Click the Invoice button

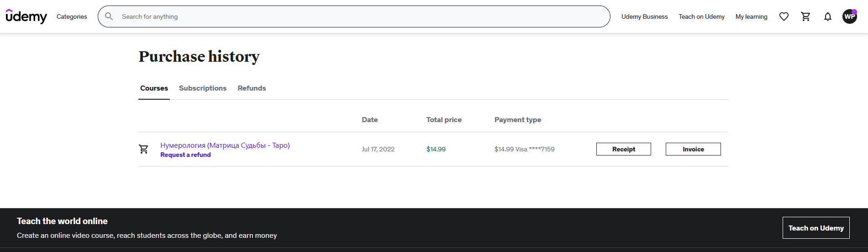pyautogui.click(x=693, y=149)
